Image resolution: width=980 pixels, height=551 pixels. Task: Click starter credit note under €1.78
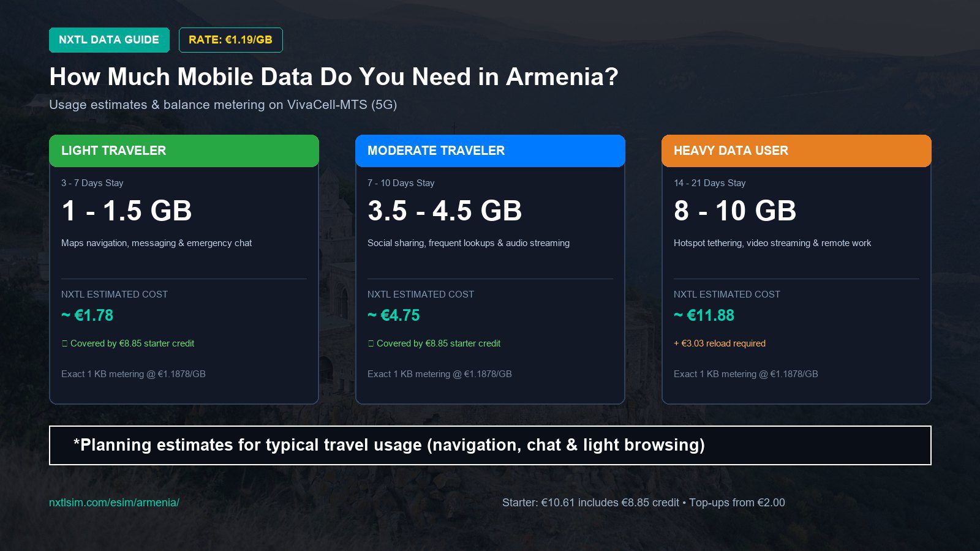pos(128,343)
